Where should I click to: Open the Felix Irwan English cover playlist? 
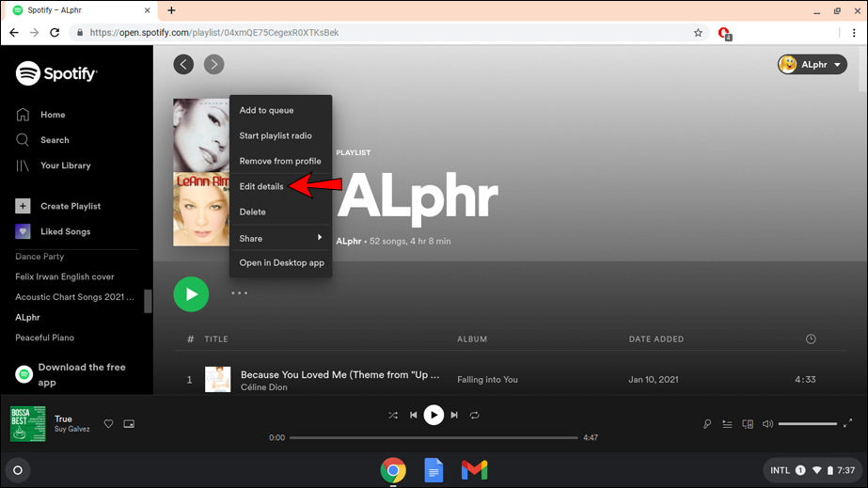point(64,276)
